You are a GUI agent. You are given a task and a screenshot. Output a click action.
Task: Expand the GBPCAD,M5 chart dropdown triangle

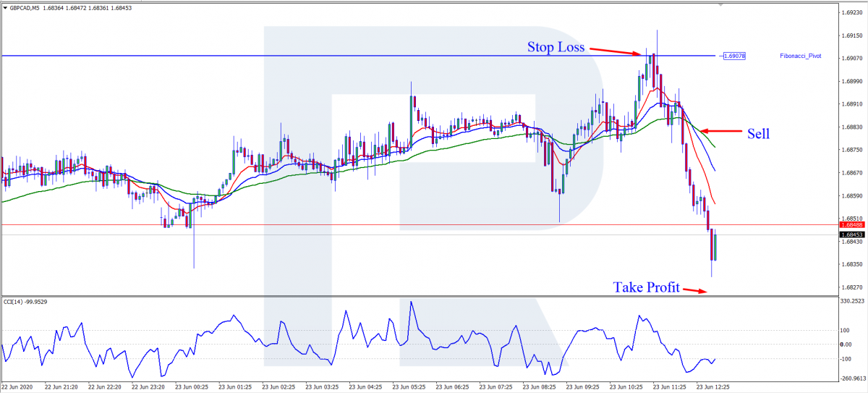6,8
